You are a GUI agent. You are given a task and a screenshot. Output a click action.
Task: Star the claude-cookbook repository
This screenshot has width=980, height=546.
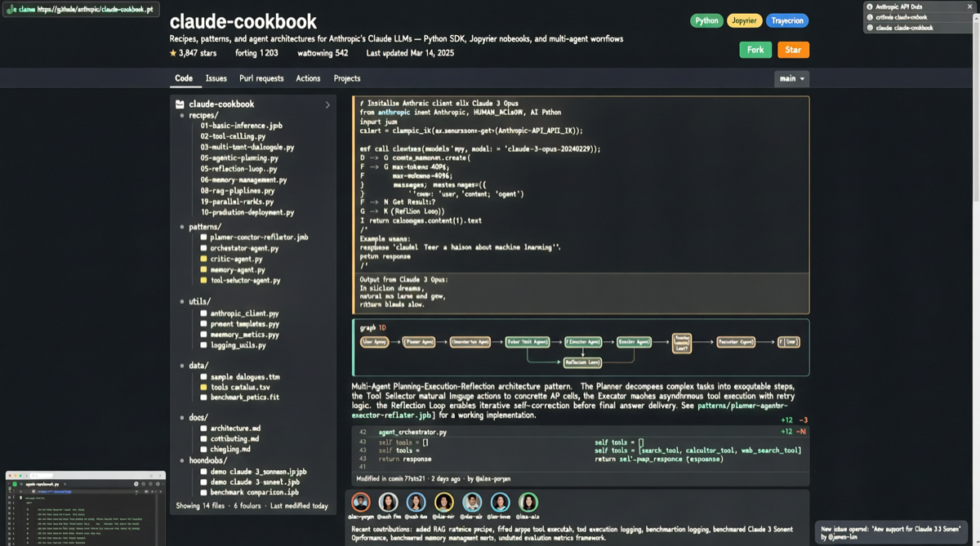pyautogui.click(x=793, y=50)
